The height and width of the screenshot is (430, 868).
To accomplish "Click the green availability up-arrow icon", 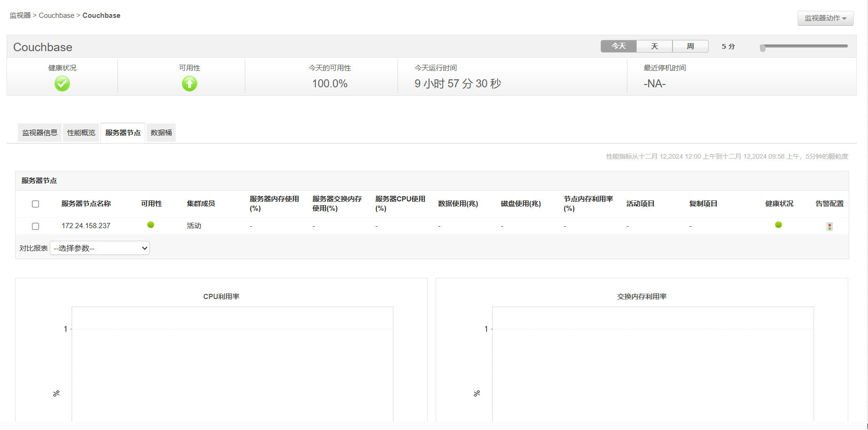I will tap(189, 84).
